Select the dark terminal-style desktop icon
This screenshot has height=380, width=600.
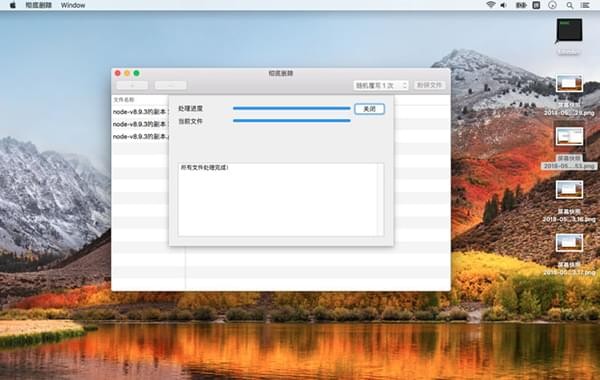(x=569, y=31)
